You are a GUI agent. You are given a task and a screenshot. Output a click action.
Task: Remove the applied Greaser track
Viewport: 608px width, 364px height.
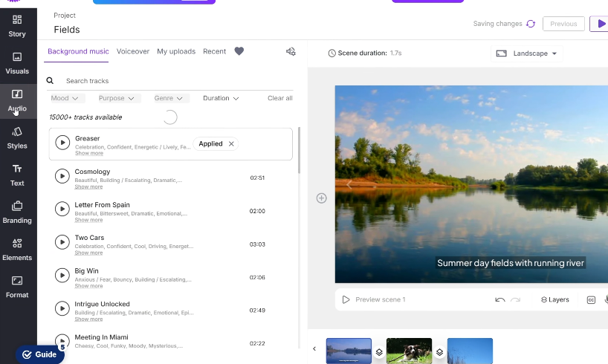coord(231,144)
